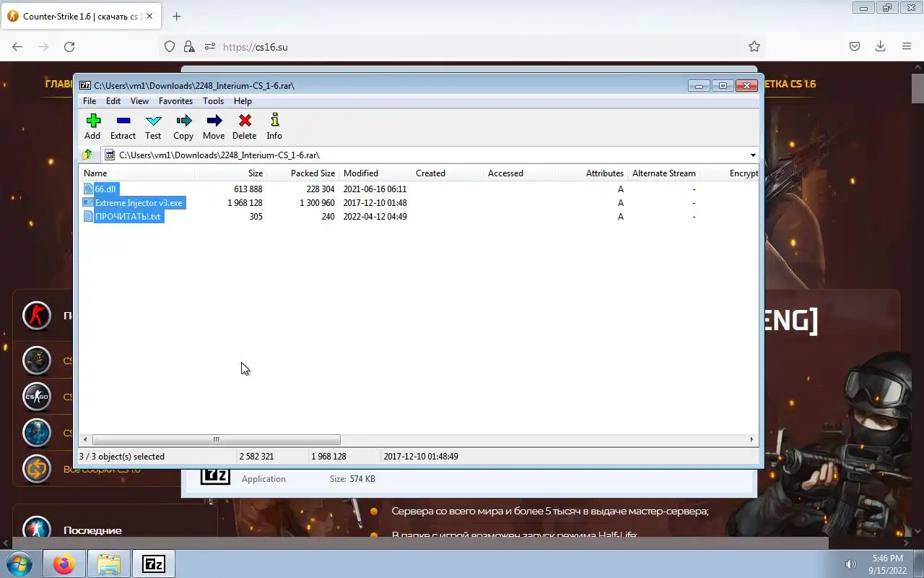924x578 pixels.
Task: Open the View menu
Action: click(139, 101)
